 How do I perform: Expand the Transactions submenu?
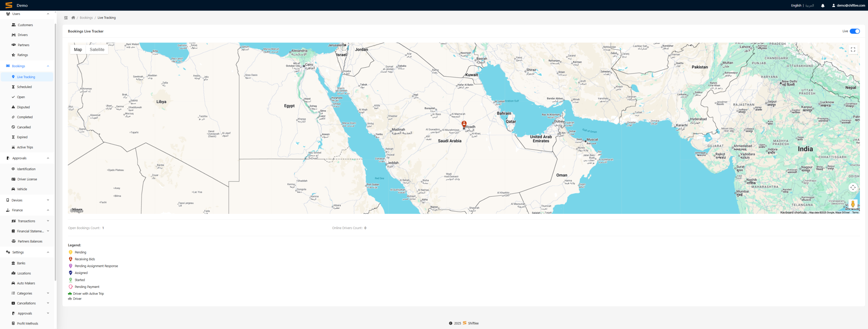click(x=48, y=221)
